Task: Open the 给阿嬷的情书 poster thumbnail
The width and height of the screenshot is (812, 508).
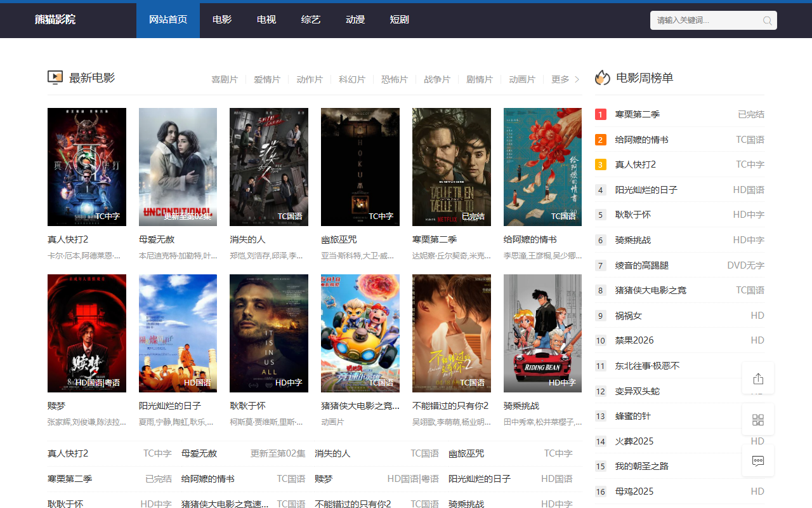Action: click(542, 167)
